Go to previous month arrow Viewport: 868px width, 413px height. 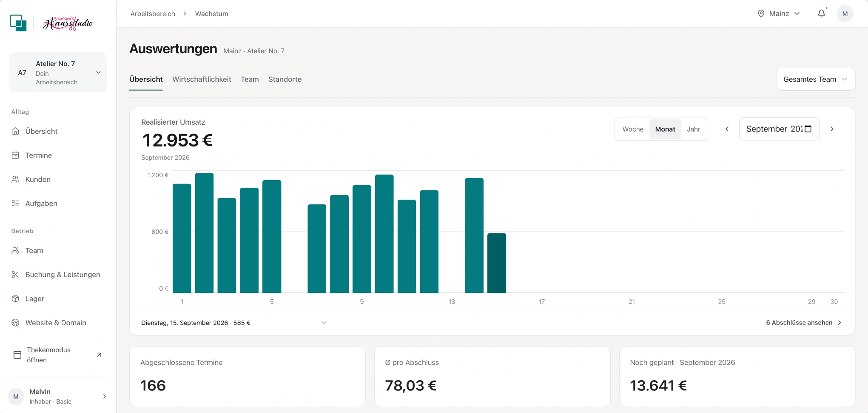pyautogui.click(x=727, y=129)
